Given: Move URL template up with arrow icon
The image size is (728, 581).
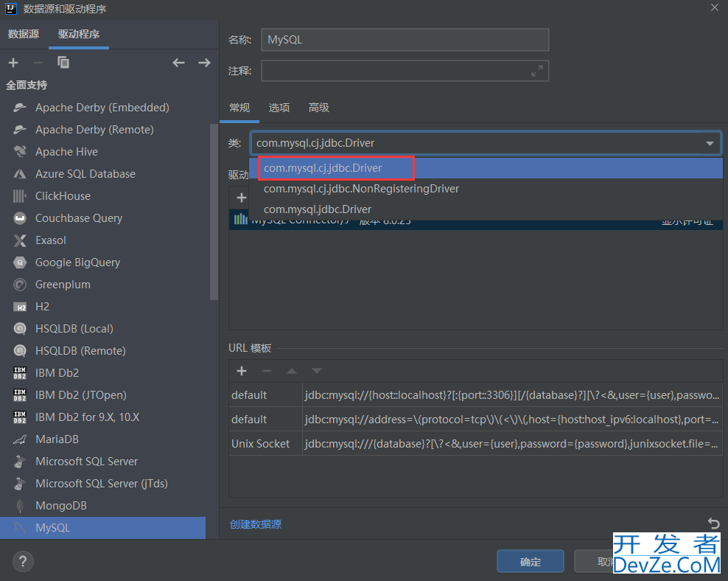Looking at the screenshot, I should pyautogui.click(x=292, y=371).
